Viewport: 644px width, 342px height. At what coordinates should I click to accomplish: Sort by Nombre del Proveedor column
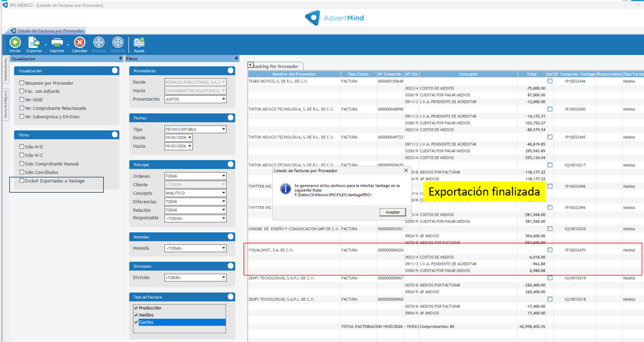tap(294, 74)
